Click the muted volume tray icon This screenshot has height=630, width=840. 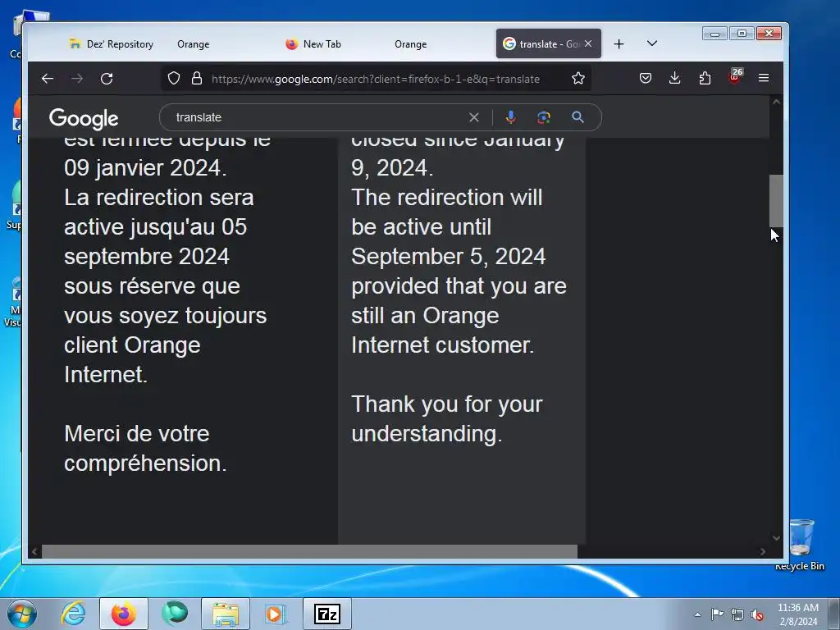[757, 614]
